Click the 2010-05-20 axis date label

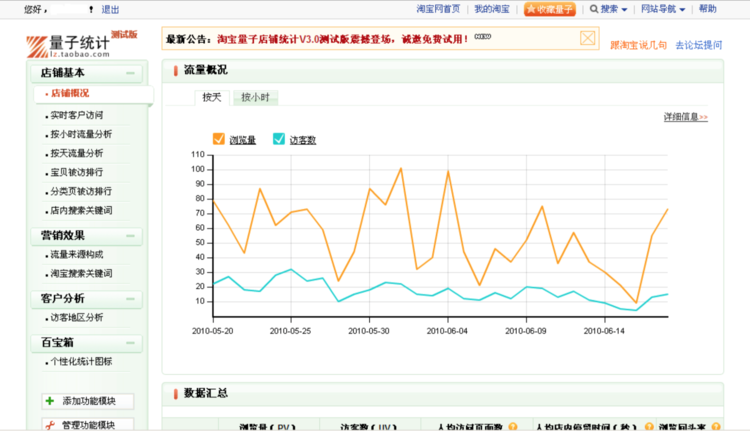(212, 331)
